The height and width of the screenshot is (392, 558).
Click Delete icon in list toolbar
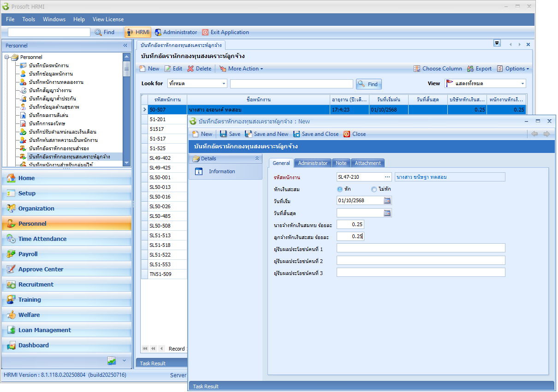[191, 69]
